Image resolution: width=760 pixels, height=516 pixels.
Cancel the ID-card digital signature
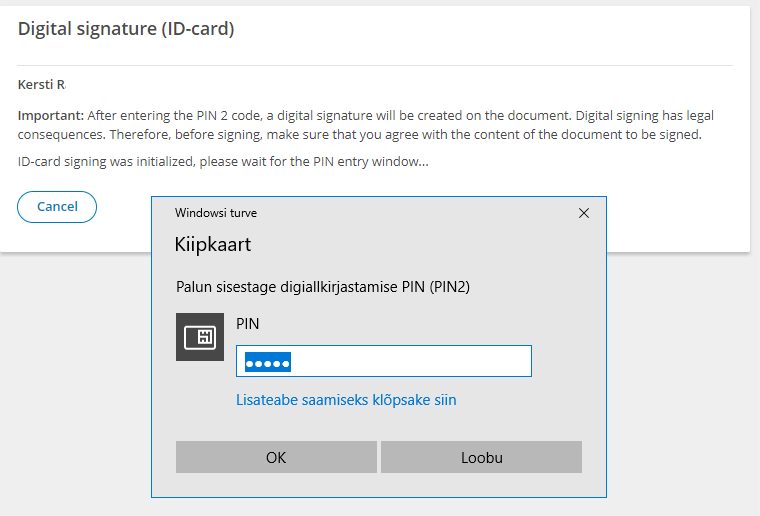57,207
